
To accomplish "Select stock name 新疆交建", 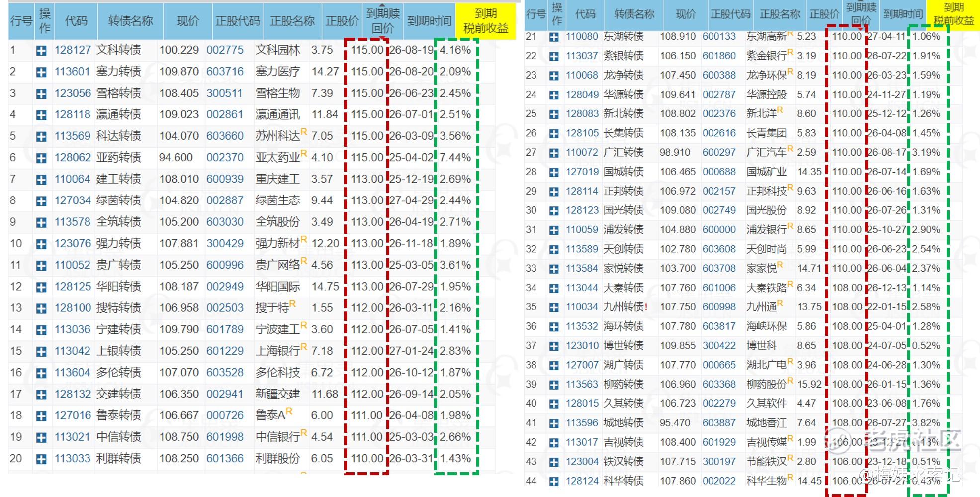I will click(x=278, y=394).
